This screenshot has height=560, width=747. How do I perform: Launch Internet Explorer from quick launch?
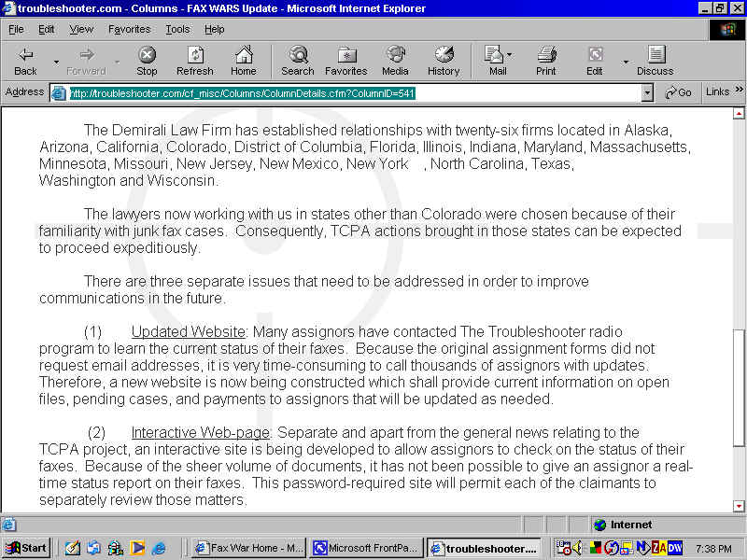(159, 548)
